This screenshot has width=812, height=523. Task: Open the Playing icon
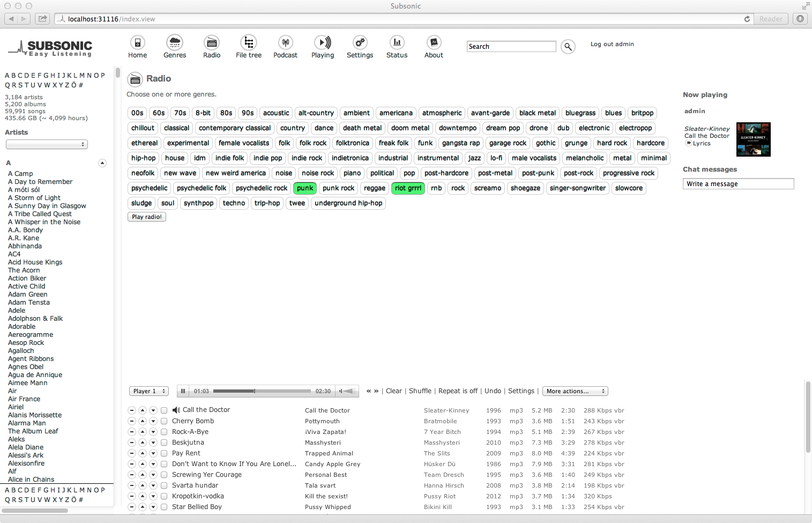click(x=322, y=42)
